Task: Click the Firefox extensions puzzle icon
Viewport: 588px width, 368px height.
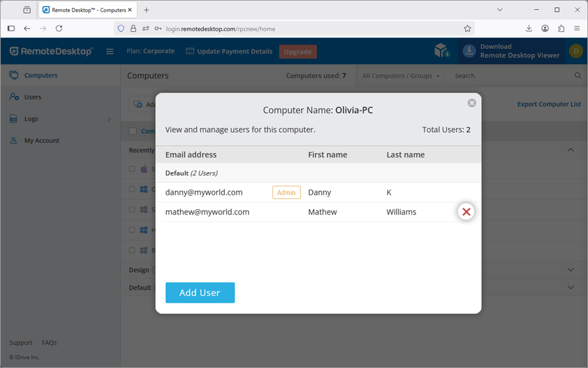Action: point(561,29)
